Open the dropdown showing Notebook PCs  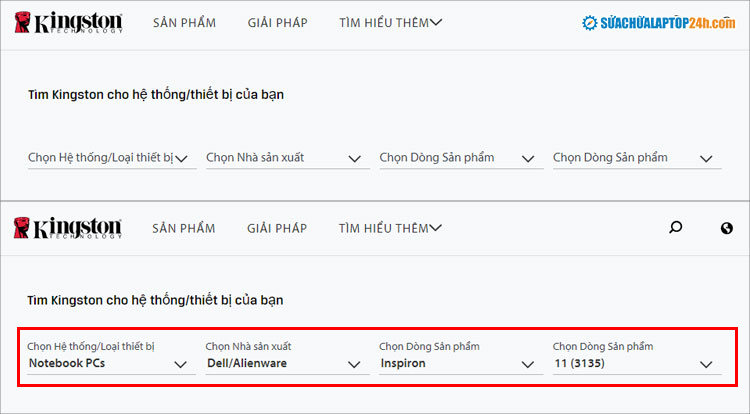[x=111, y=357]
